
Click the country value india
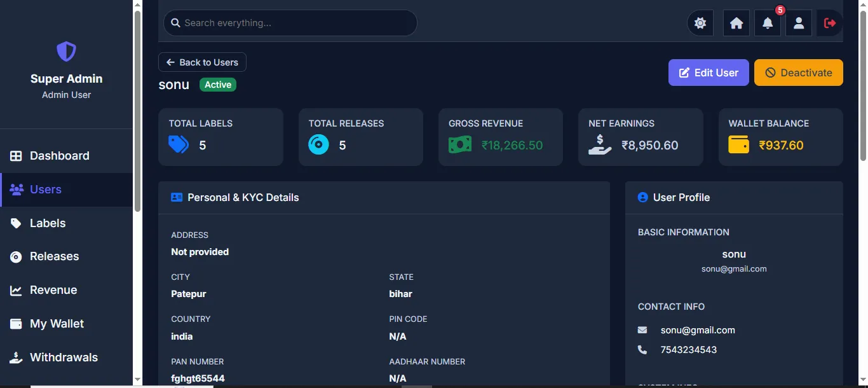[x=182, y=336]
